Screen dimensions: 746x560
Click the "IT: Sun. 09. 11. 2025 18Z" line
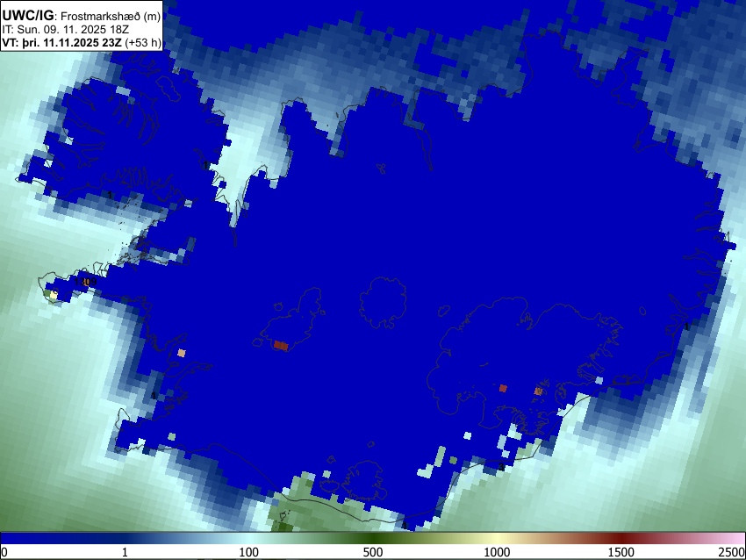(x=65, y=30)
